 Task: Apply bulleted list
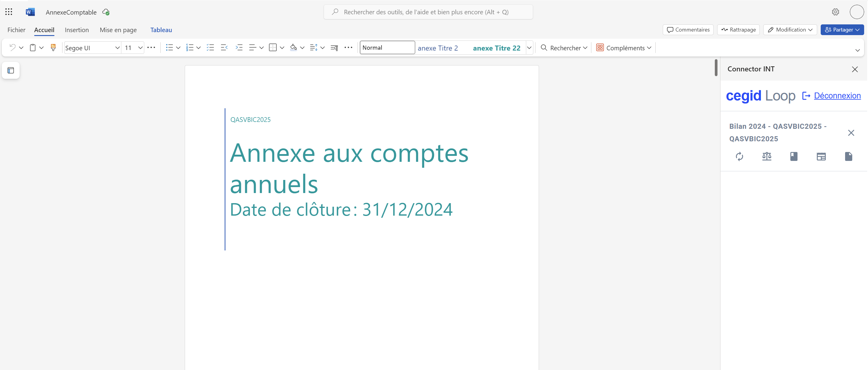tap(170, 48)
